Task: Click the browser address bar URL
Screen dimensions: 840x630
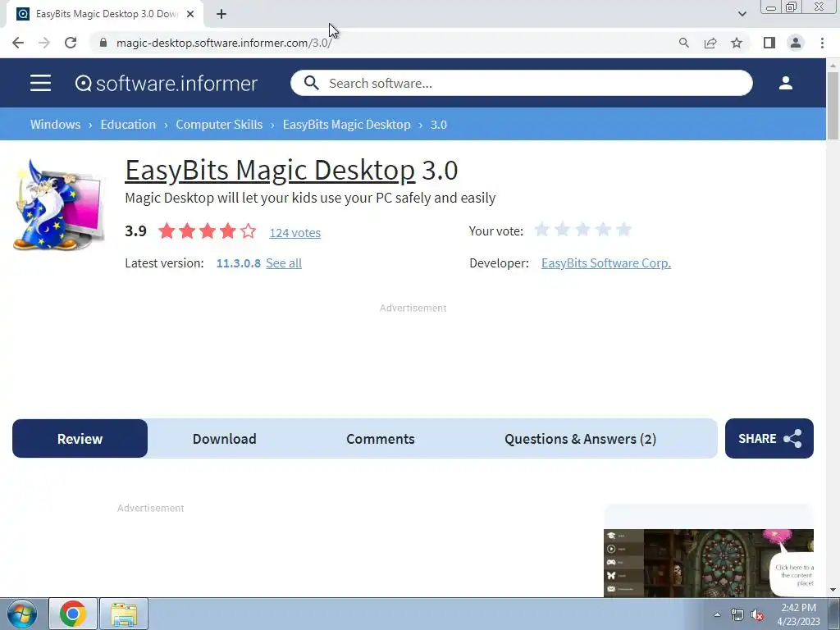Action: (224, 43)
